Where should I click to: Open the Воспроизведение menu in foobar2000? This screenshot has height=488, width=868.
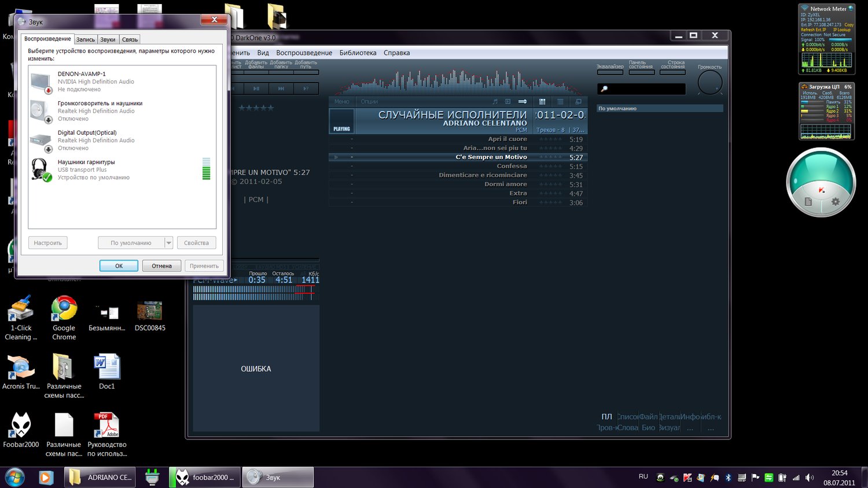304,53
